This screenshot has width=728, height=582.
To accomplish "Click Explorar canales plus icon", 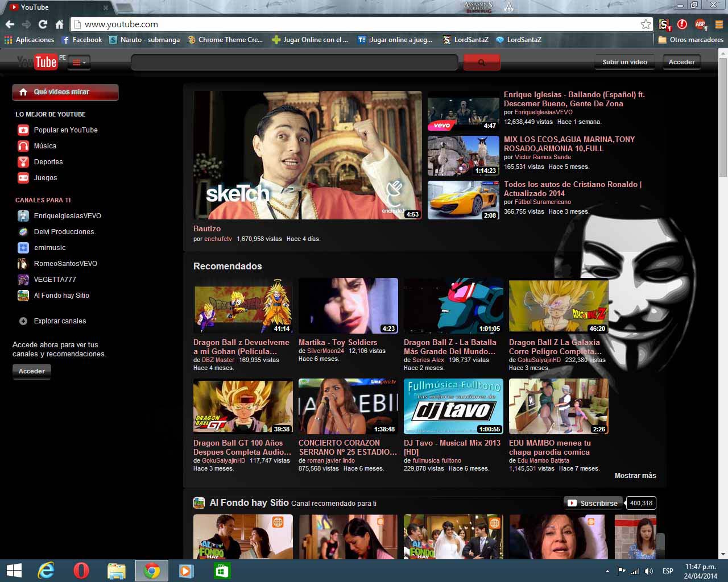I will [x=23, y=321].
